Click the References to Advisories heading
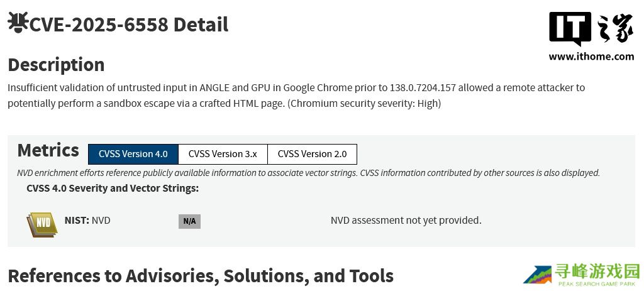 tap(201, 276)
